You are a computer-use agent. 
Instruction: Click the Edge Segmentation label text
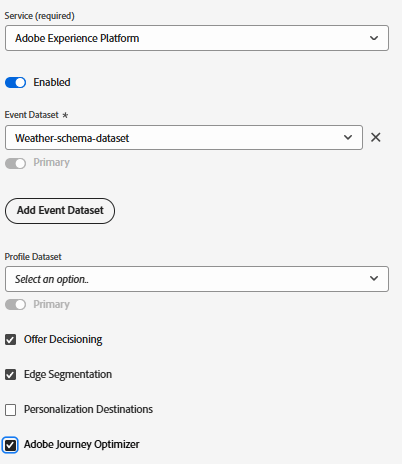pos(68,374)
